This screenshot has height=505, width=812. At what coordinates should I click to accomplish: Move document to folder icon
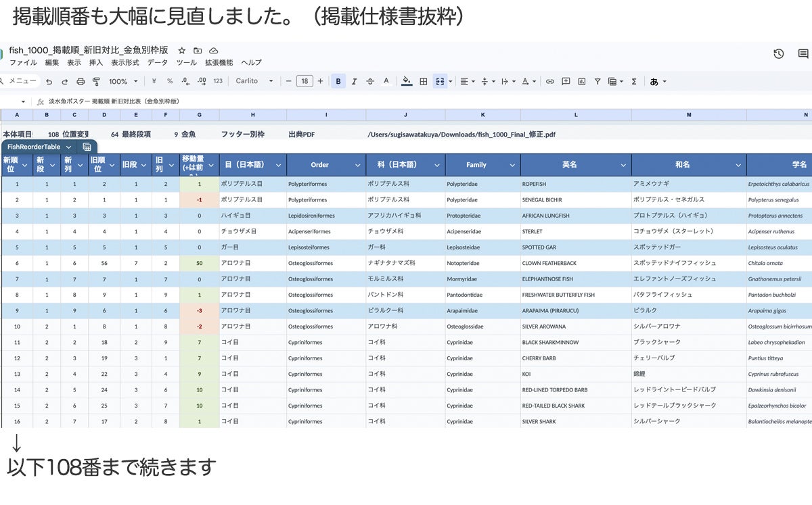coord(198,51)
